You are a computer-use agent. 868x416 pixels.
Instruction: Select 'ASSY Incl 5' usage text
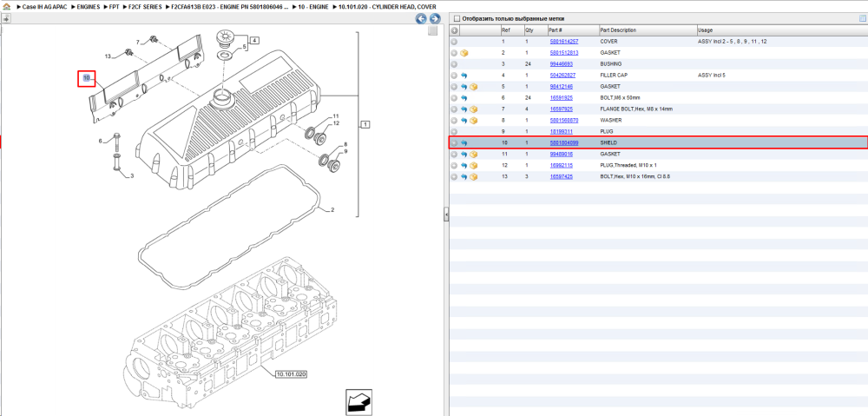coord(712,76)
